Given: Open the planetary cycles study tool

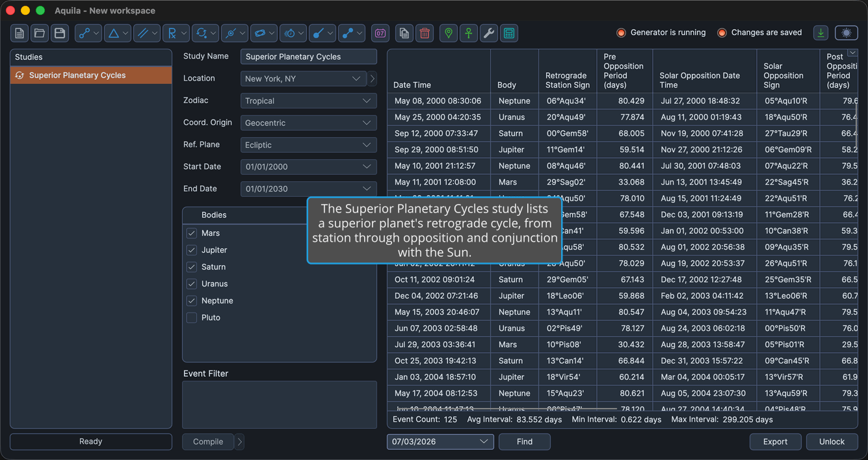Looking at the screenshot, I should coord(205,33).
